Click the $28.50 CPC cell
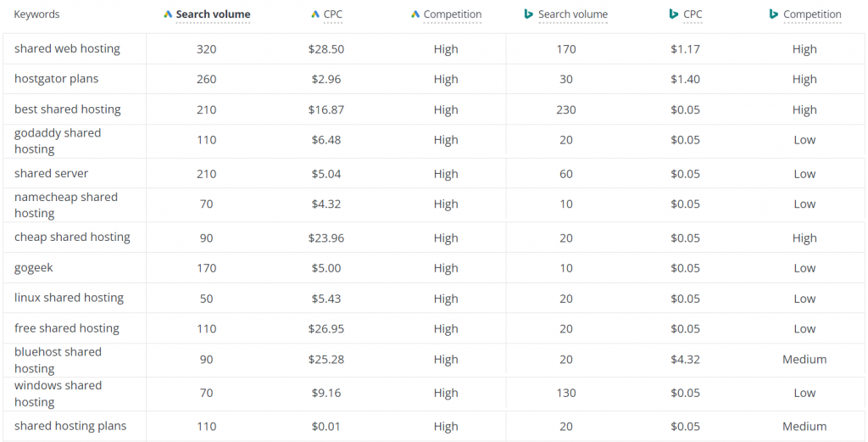 tap(326, 49)
